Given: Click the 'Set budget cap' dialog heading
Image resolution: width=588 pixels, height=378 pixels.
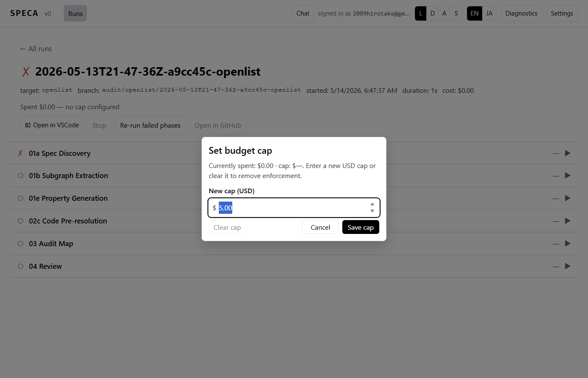Looking at the screenshot, I should click(240, 150).
